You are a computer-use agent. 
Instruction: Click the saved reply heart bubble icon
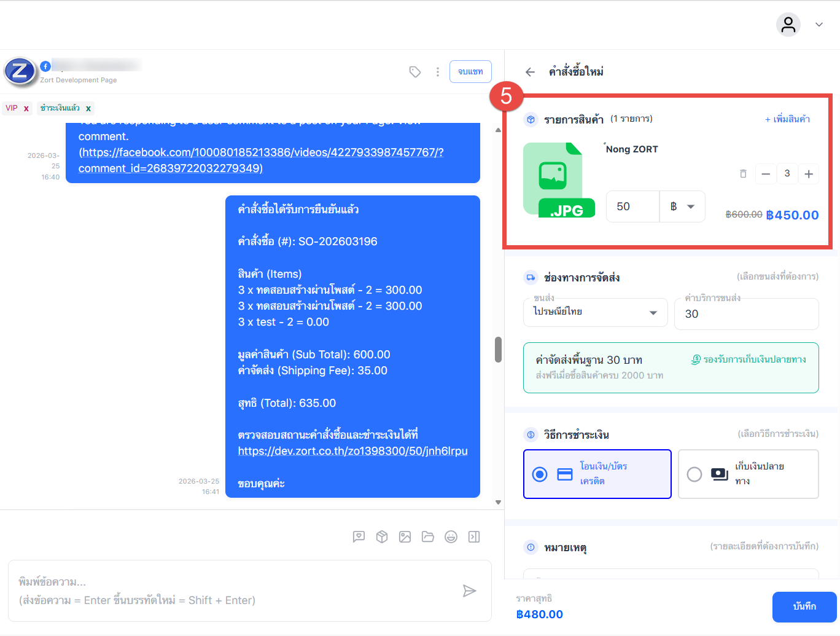pyautogui.click(x=359, y=537)
